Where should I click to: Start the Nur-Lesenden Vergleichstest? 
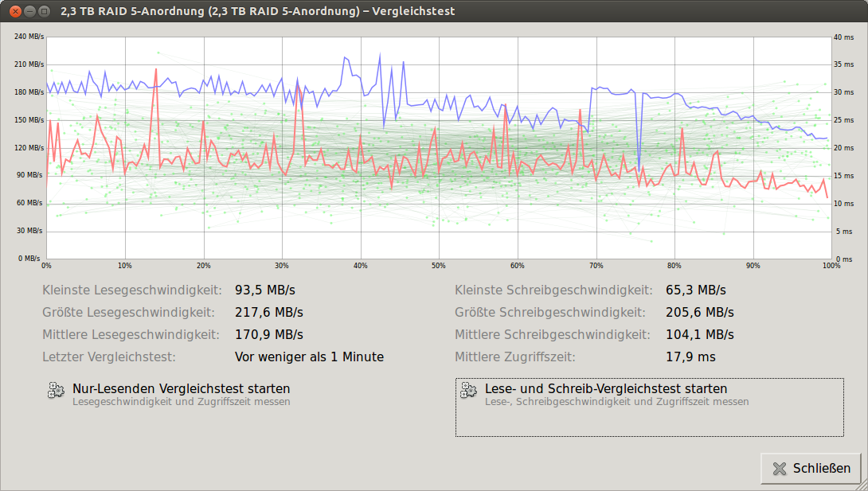[x=181, y=389]
